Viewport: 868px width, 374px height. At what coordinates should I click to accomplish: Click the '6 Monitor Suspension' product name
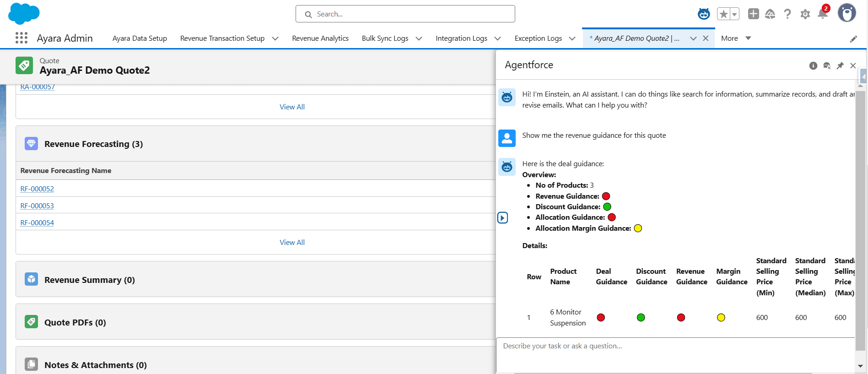click(x=568, y=317)
